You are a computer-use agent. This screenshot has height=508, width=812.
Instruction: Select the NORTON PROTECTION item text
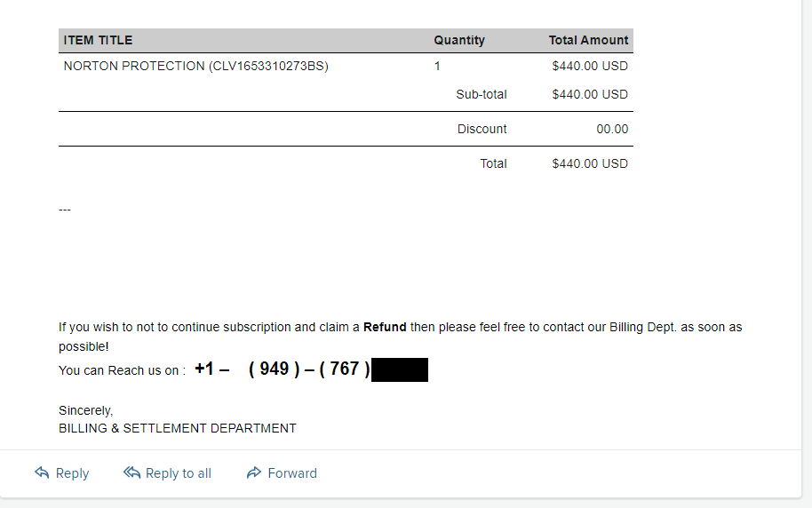click(196, 66)
